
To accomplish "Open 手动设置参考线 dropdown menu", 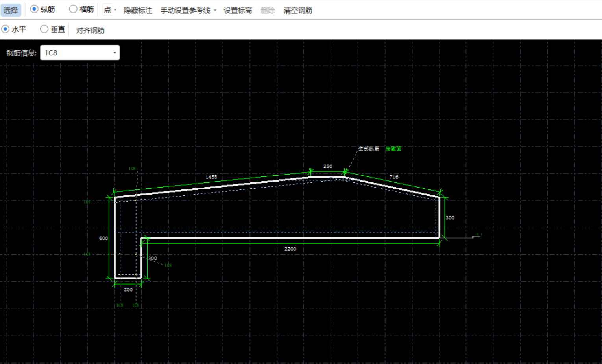I will tap(188, 11).
